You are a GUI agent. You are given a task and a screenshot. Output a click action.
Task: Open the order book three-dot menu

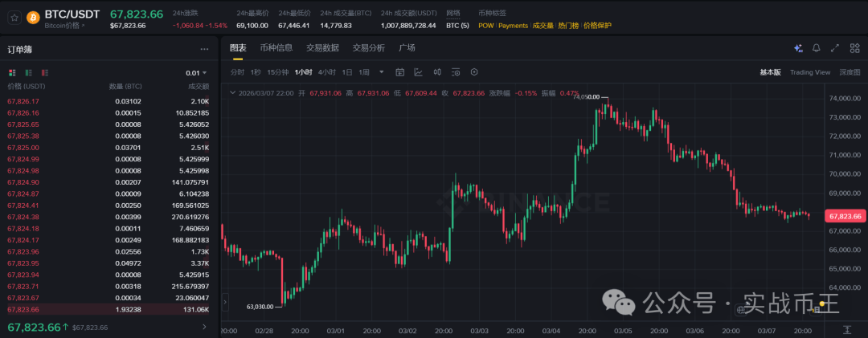[x=208, y=48]
